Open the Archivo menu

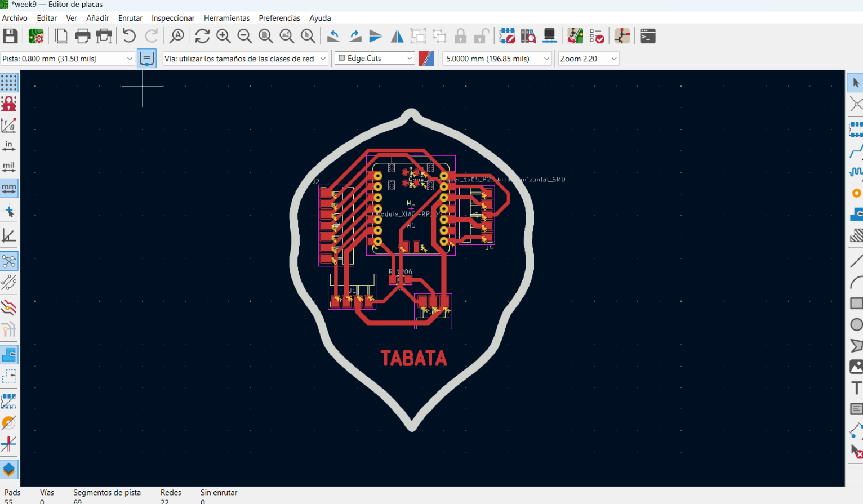point(15,18)
